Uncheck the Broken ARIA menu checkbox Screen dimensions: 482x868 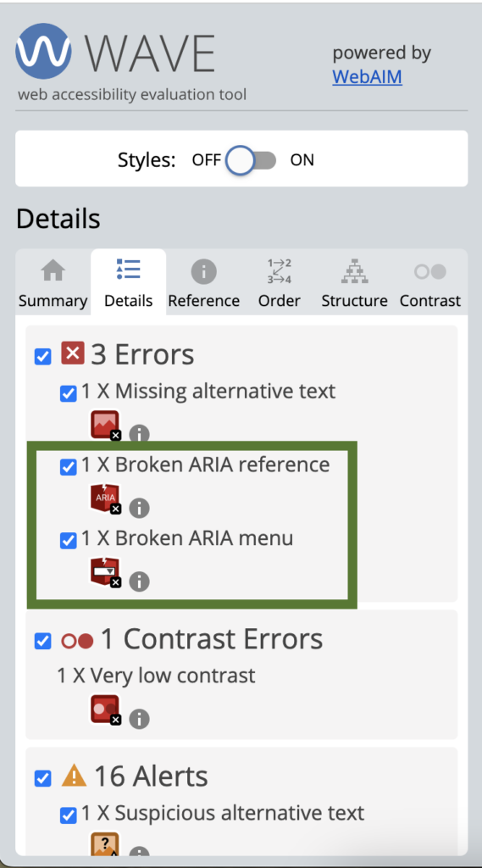click(x=68, y=540)
